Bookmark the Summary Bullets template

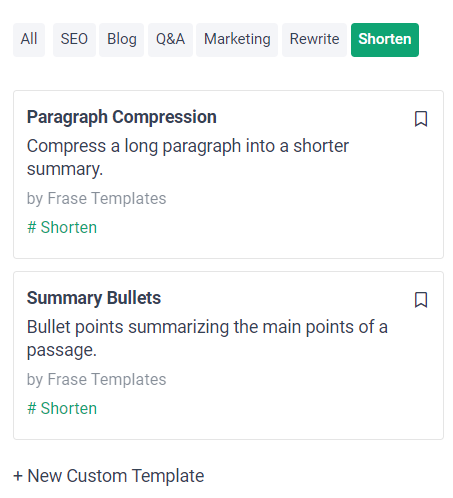tap(421, 300)
